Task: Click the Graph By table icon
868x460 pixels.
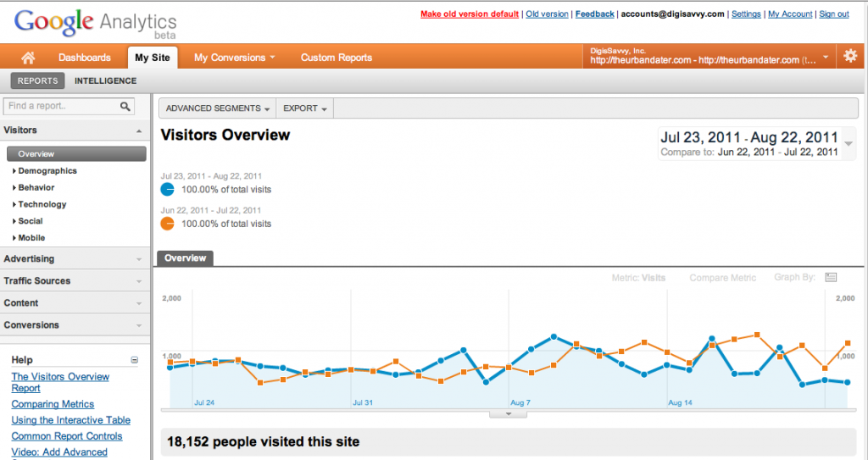Action: coord(831,277)
